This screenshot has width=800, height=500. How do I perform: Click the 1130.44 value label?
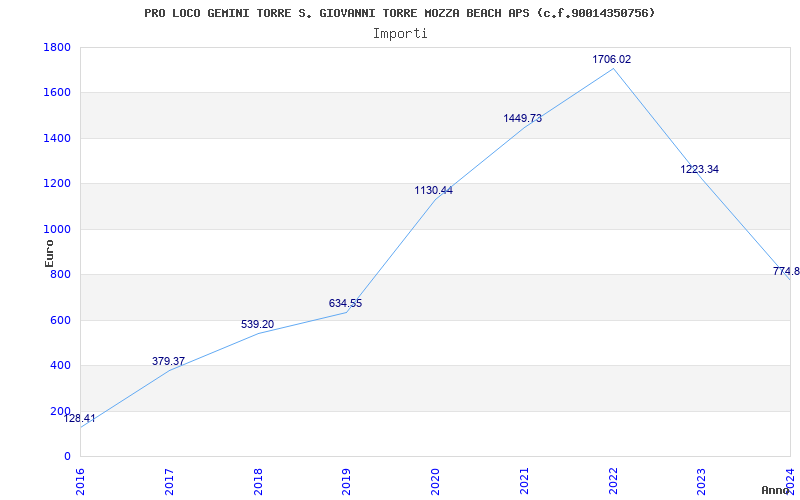point(434,190)
